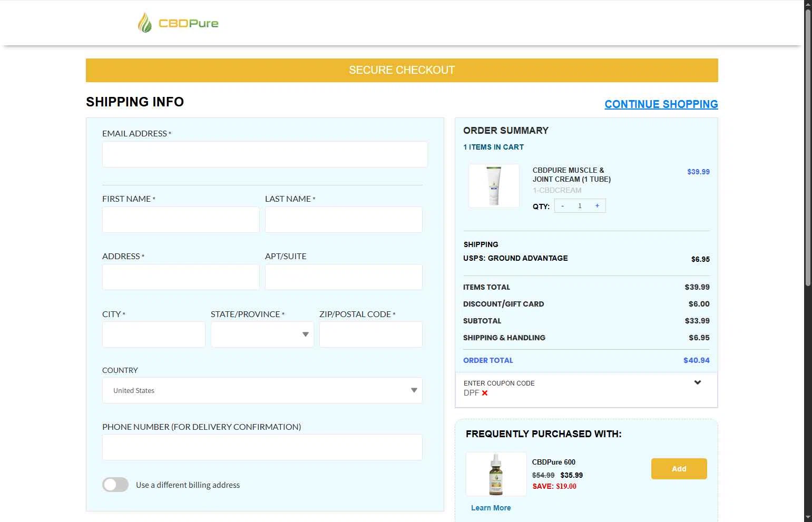Click the SUBTOTAL $33.99 amount
The width and height of the screenshot is (812, 522).
tap(697, 321)
